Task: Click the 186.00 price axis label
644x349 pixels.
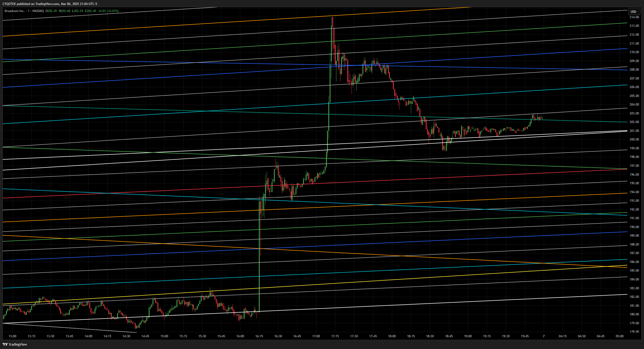Action: pyautogui.click(x=634, y=262)
